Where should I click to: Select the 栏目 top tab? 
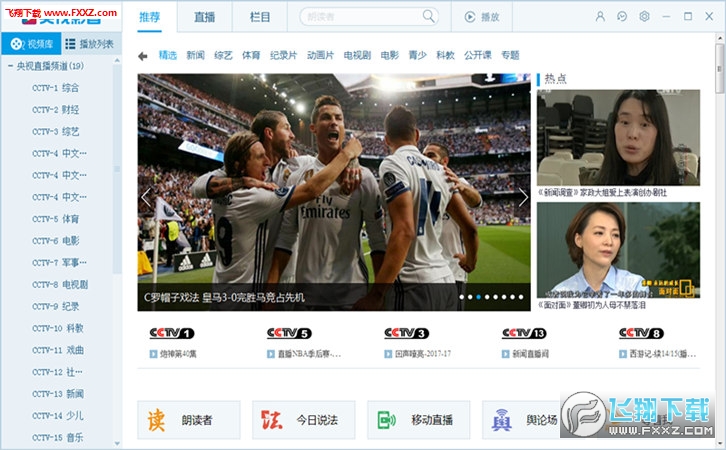(260, 17)
